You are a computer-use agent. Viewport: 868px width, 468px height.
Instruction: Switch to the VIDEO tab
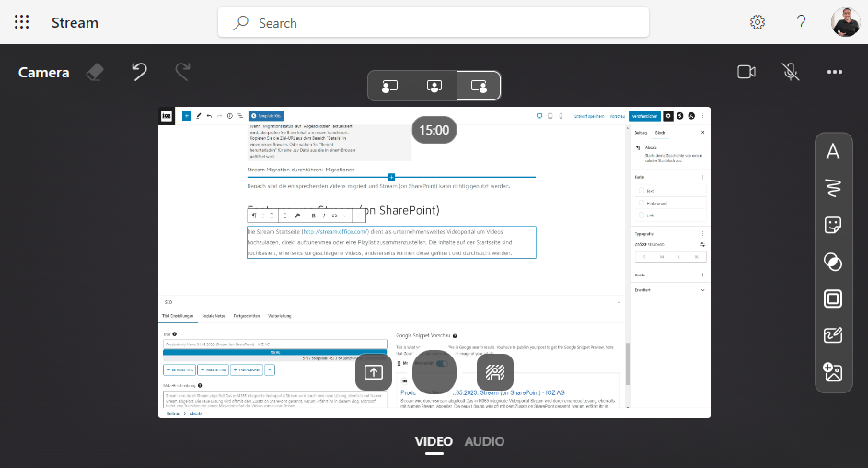pos(434,441)
